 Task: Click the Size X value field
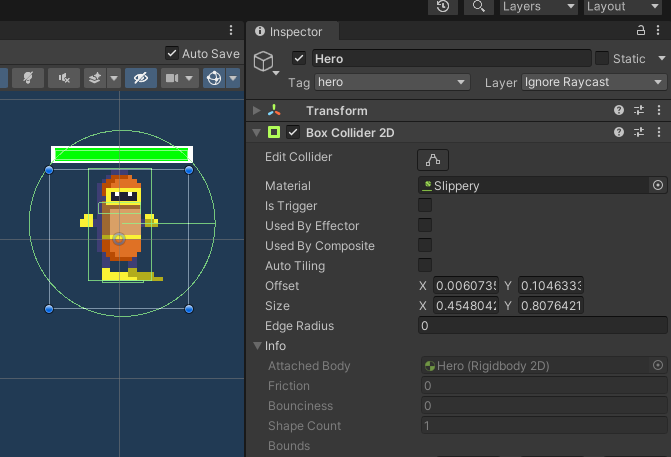(466, 306)
